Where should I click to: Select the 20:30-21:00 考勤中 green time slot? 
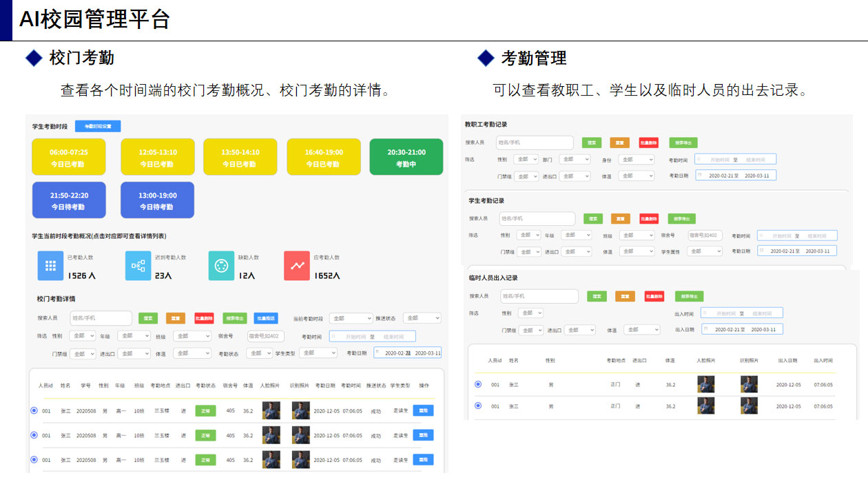click(x=406, y=157)
